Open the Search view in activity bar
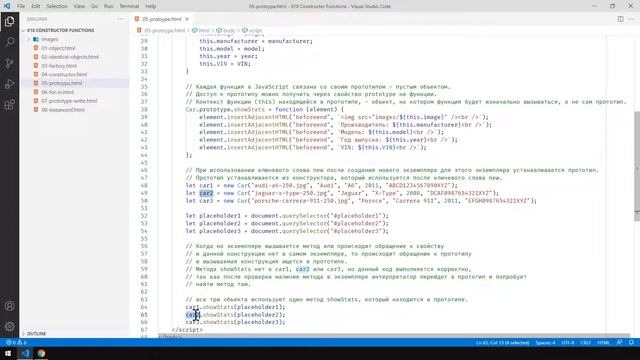The height and width of the screenshot is (360, 640). point(9,42)
